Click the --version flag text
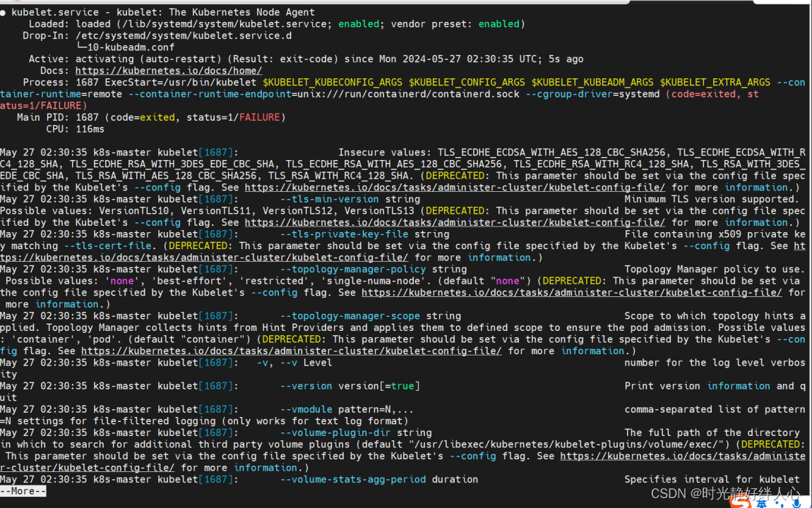The image size is (812, 508). pos(306,386)
